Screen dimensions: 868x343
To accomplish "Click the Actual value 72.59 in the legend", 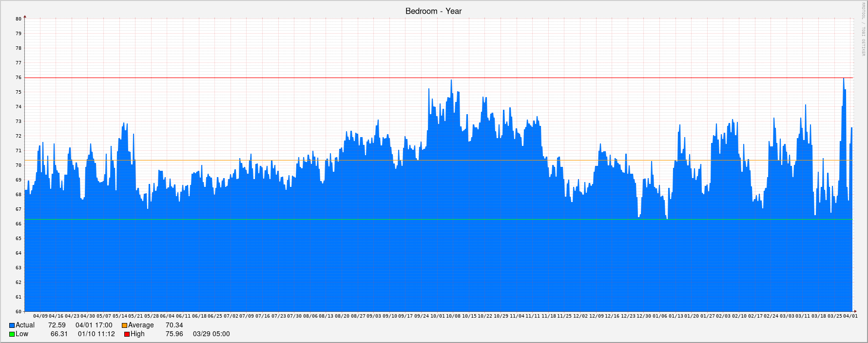I will coord(57,325).
